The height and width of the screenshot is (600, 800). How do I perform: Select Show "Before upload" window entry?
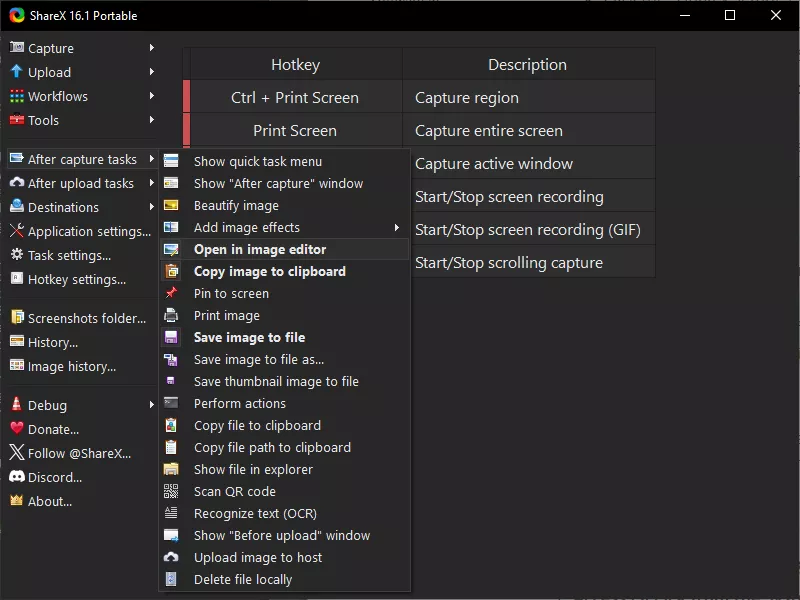pyautogui.click(x=285, y=535)
